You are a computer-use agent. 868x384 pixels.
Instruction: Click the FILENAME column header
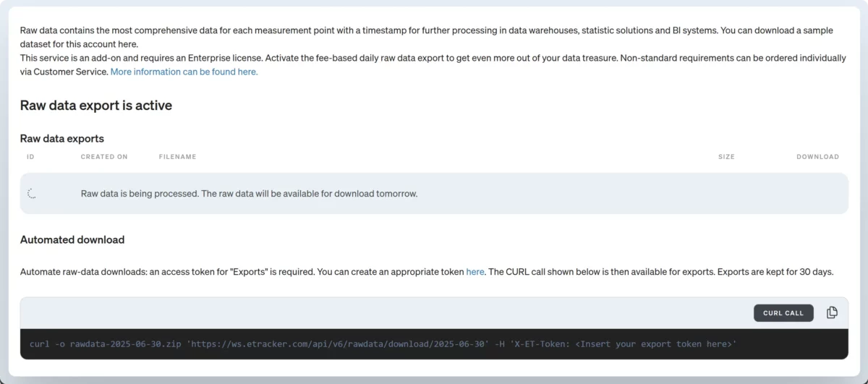tap(177, 157)
